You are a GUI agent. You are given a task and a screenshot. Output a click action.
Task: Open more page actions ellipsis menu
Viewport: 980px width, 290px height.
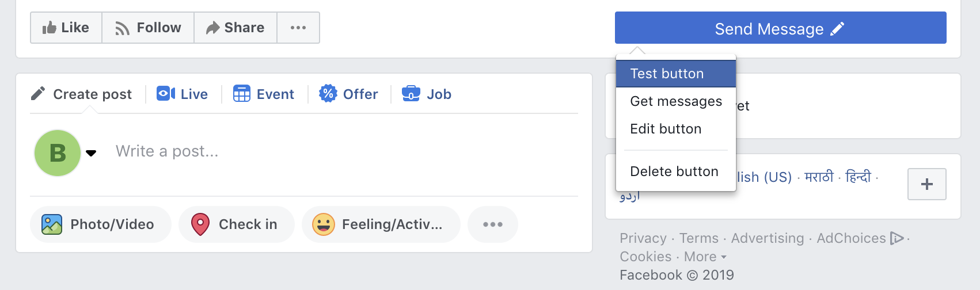click(298, 28)
